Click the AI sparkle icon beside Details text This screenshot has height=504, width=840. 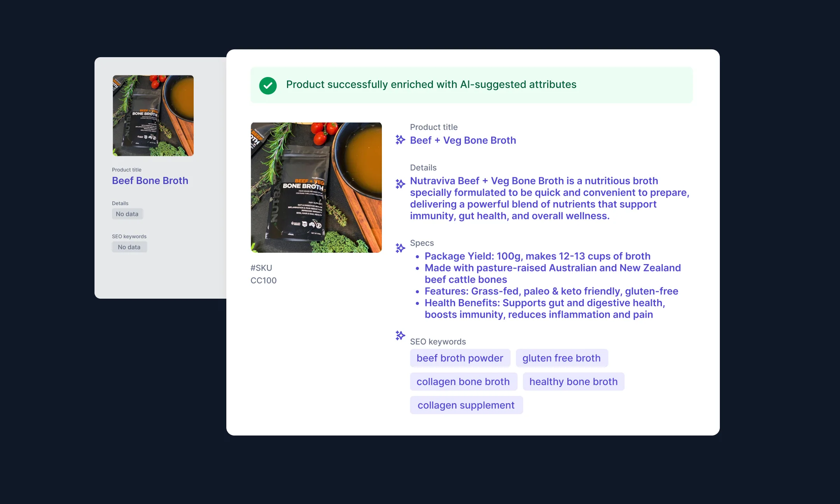tap(400, 184)
